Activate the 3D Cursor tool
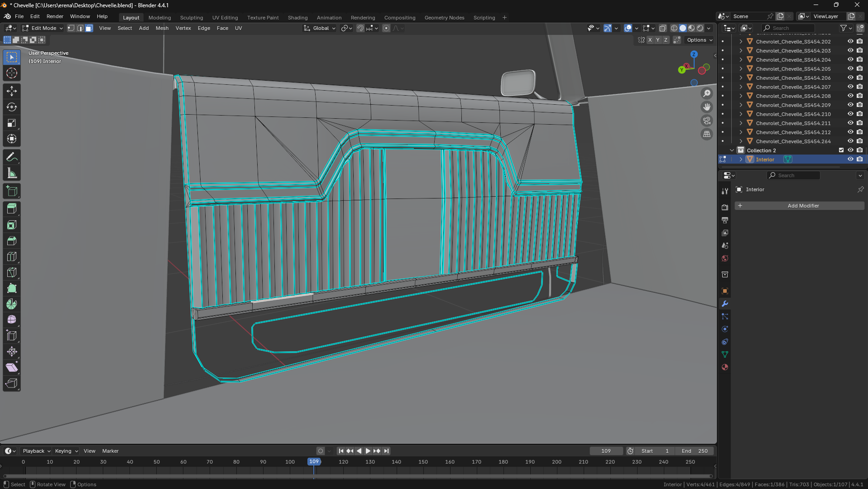This screenshot has height=489, width=868. [x=12, y=73]
